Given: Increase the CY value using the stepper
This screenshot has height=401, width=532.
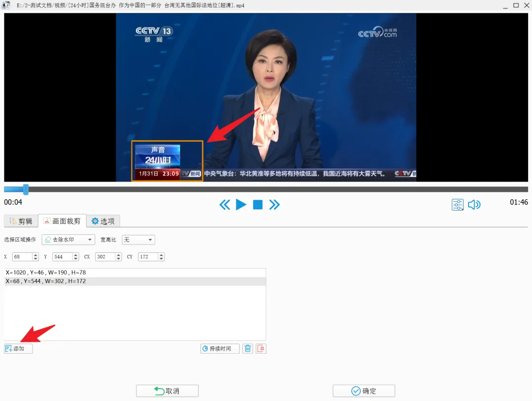Looking at the screenshot, I should [162, 255].
